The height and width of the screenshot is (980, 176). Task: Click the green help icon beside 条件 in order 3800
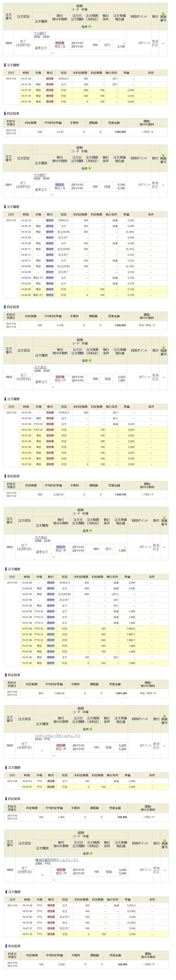click(90, 27)
